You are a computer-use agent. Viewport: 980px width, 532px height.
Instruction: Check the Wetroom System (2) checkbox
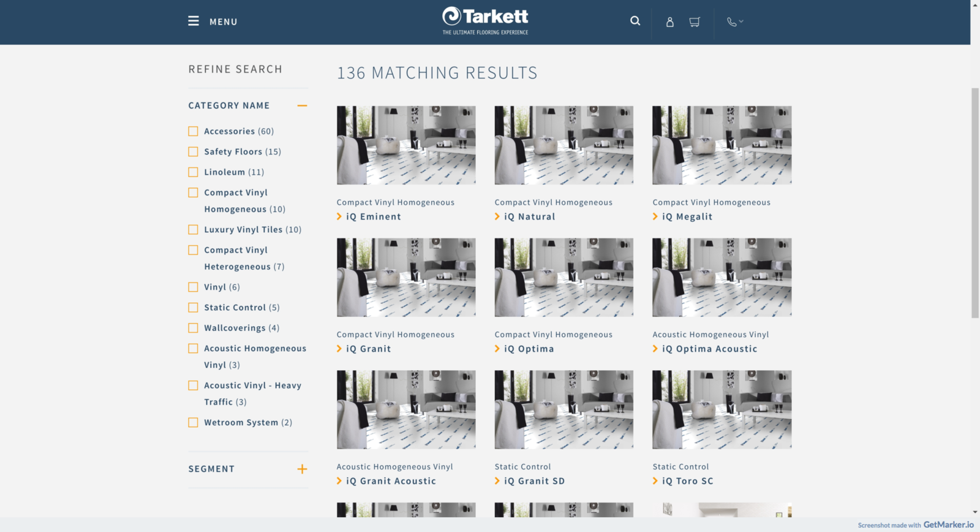[193, 422]
